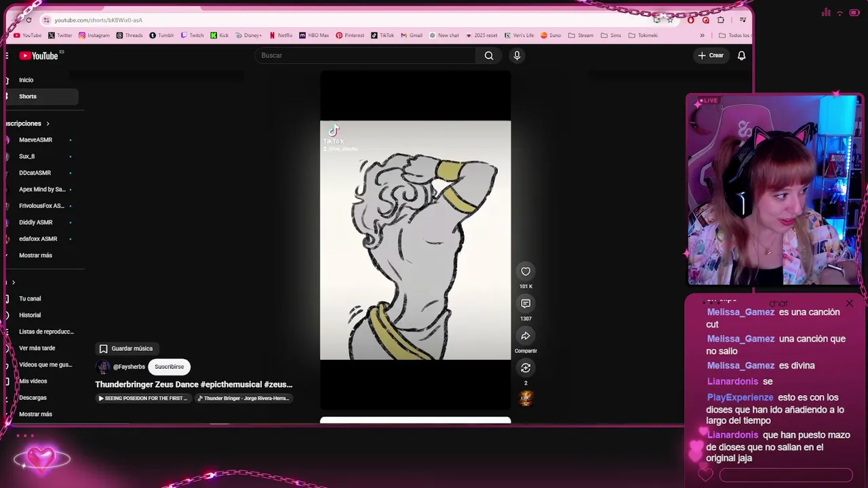868x488 pixels.
Task: Open the New chat bookmark
Action: (x=444, y=35)
